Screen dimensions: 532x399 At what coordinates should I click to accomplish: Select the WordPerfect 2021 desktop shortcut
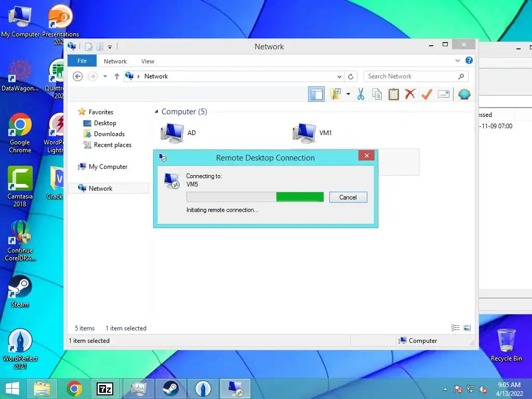coord(20,349)
